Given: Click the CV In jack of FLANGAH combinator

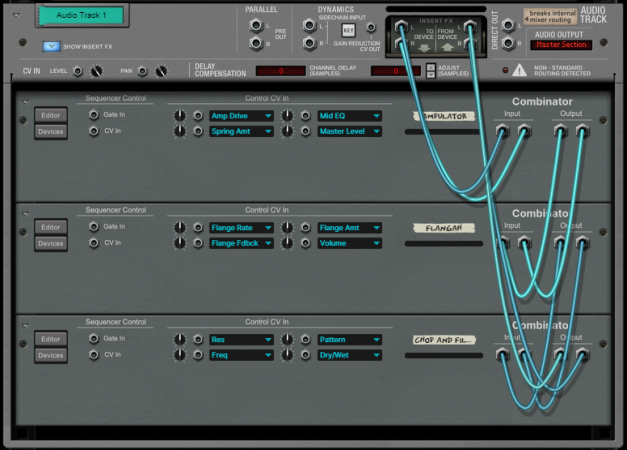Looking at the screenshot, I should pos(94,243).
